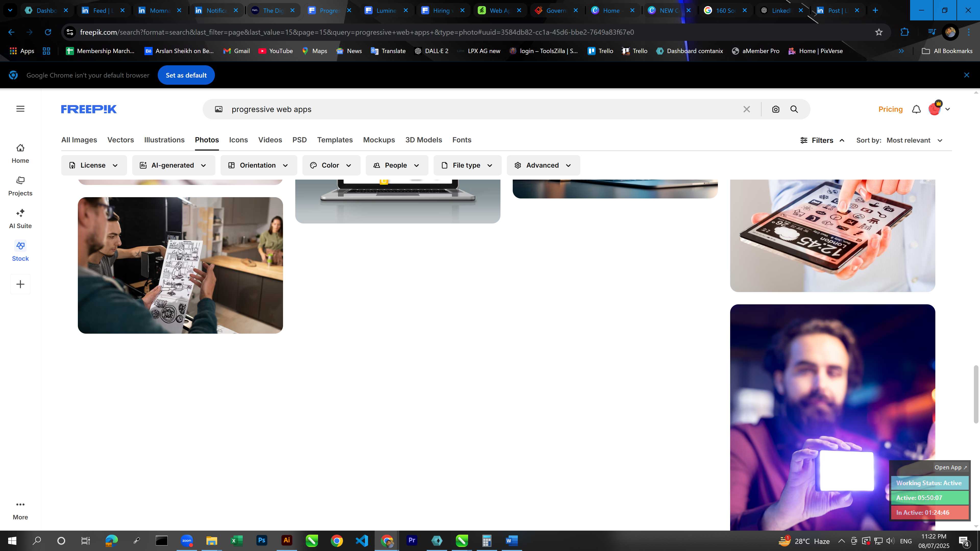980x551 pixels.
Task: Open DALL·E 2 bookmark
Action: click(431, 51)
